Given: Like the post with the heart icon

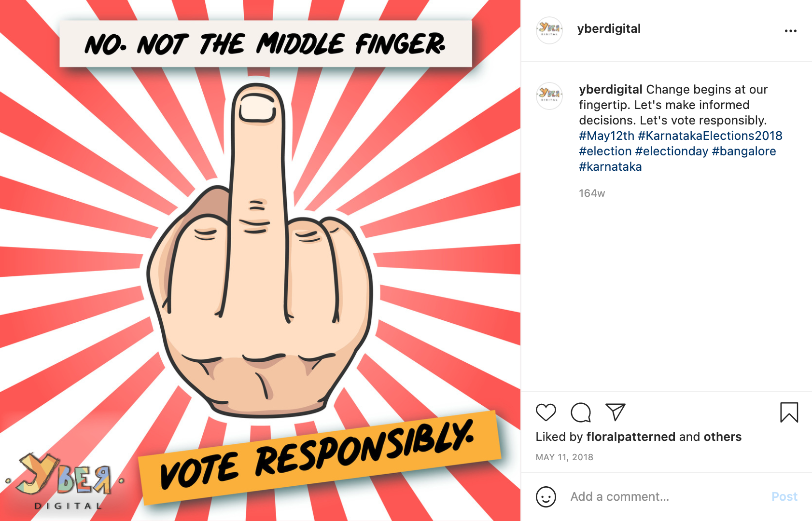Looking at the screenshot, I should [x=546, y=412].
